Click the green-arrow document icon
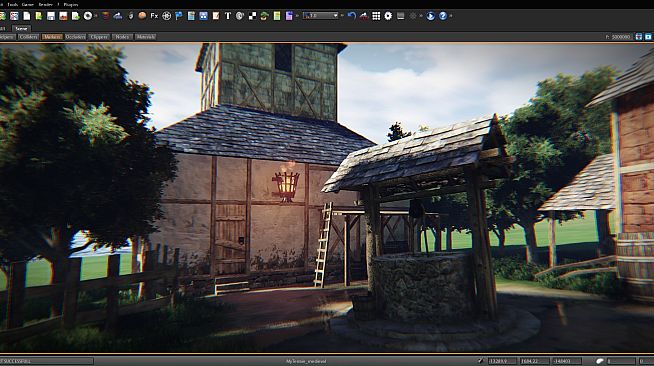 click(39, 16)
